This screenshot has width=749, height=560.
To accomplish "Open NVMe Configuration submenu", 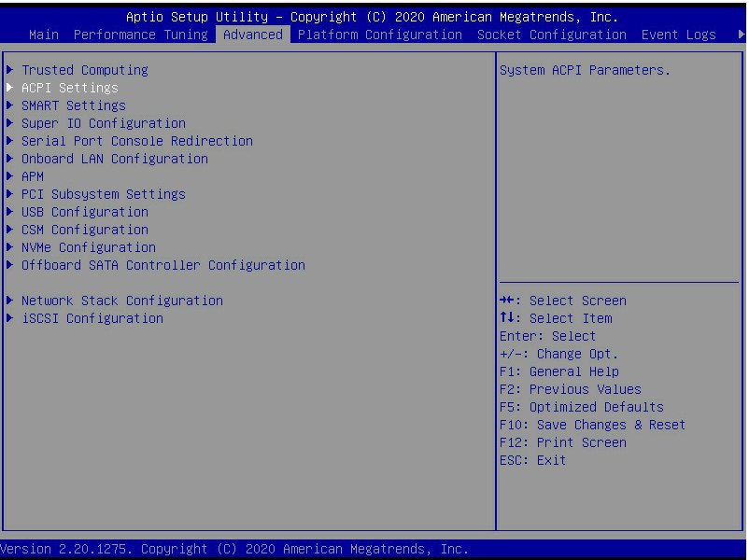I will [89, 247].
